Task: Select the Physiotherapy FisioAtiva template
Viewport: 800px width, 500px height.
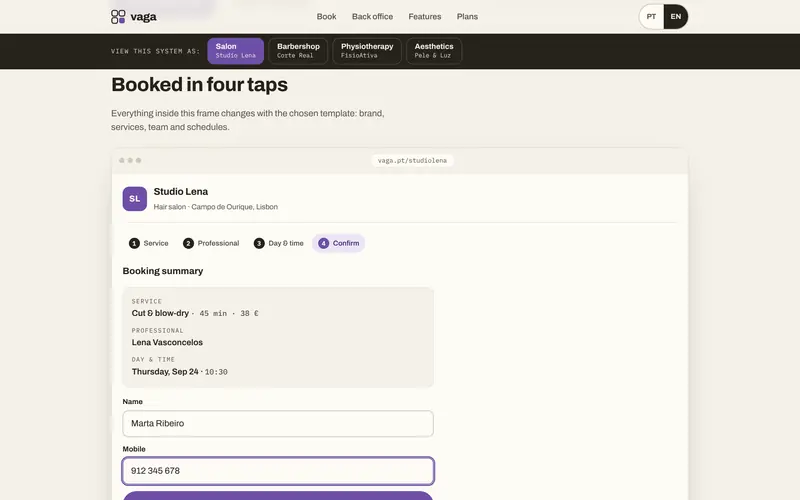Action: [367, 51]
